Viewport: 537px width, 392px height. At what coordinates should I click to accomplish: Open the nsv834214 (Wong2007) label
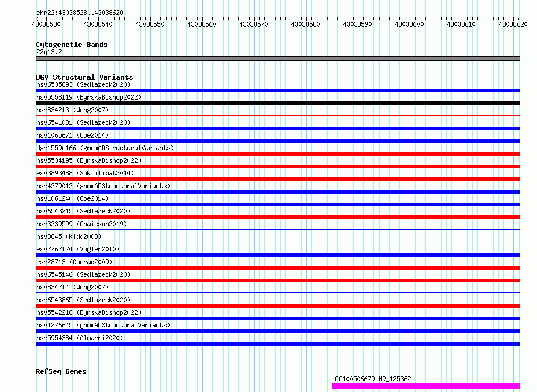coord(72,287)
